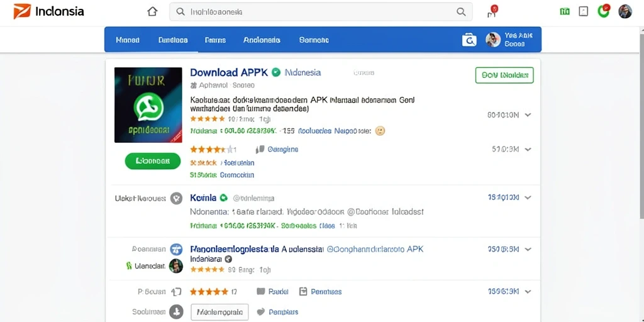
Task: Select the Andioneris tab in the blue bar
Action: 262,40
